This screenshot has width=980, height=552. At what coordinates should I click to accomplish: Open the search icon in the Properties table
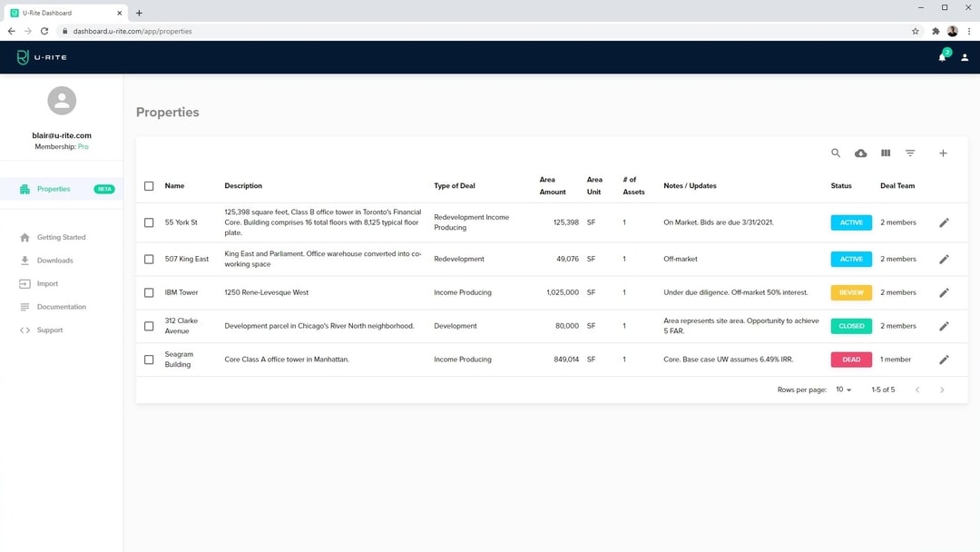click(836, 153)
